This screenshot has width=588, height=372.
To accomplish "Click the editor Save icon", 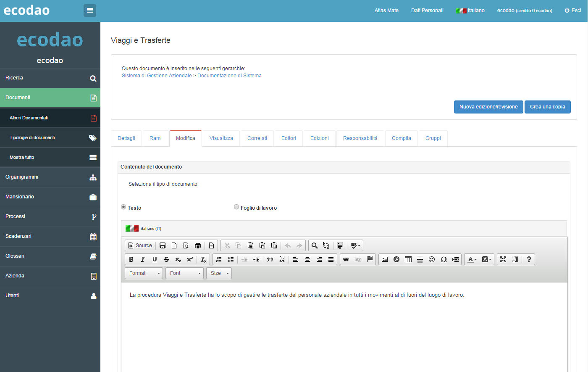I will (x=163, y=245).
